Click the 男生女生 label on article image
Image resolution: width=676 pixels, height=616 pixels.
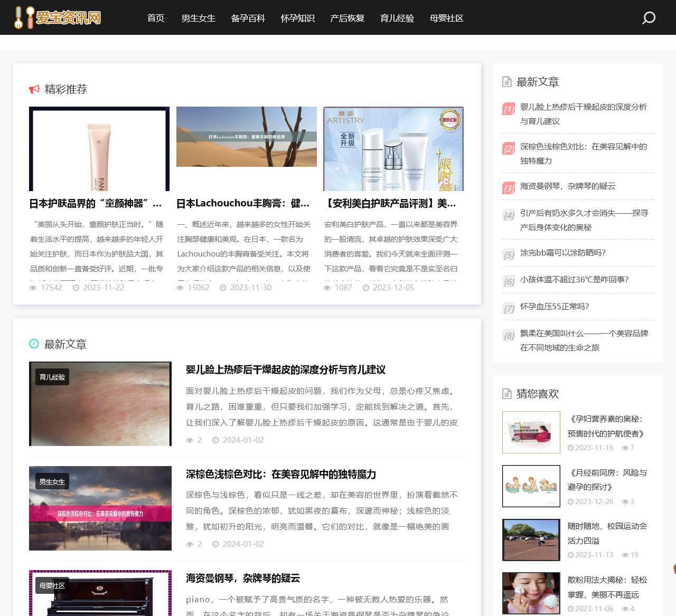52,481
